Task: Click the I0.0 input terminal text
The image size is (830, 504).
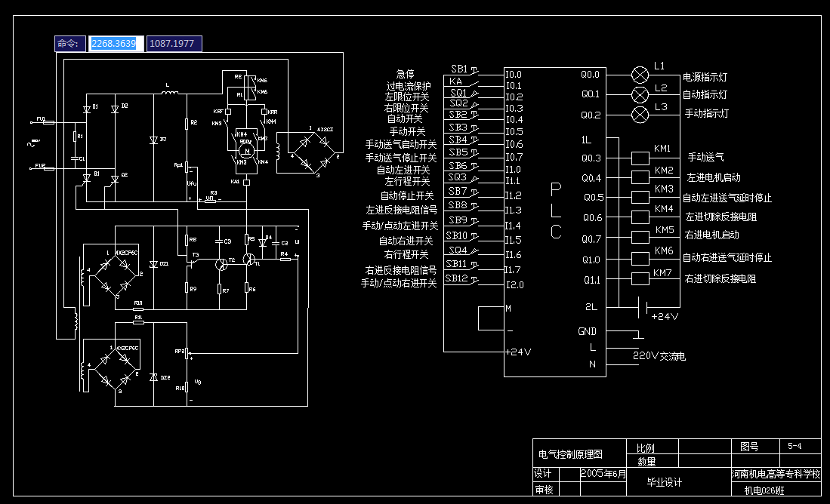Action: coord(514,75)
